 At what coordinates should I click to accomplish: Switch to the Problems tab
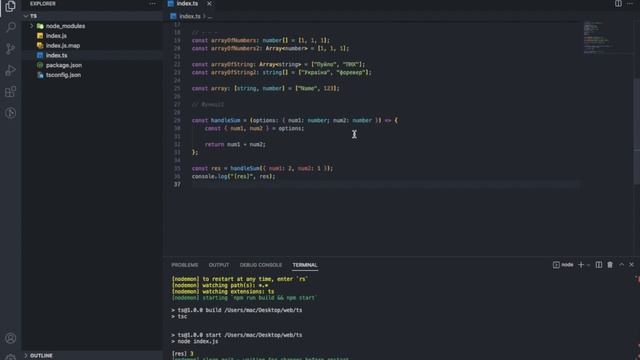pos(184,265)
